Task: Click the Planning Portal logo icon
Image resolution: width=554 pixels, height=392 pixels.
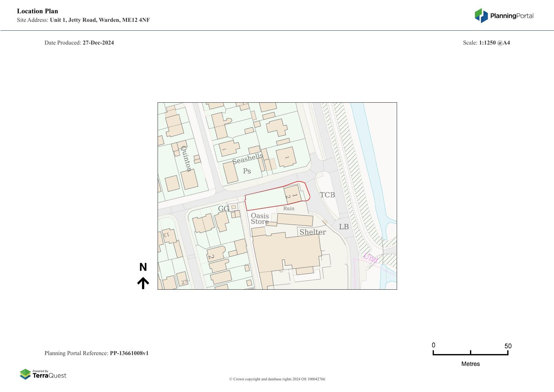Action: 481,15
